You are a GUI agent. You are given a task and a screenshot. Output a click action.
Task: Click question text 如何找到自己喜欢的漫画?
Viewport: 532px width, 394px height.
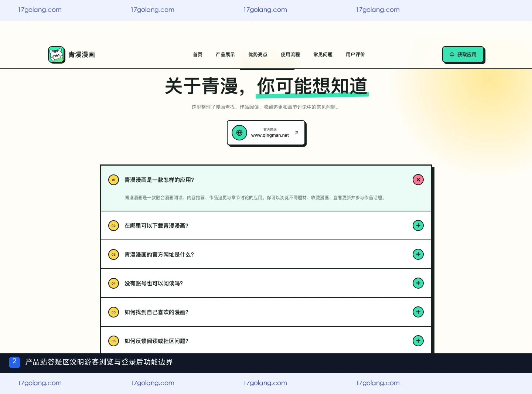point(156,312)
